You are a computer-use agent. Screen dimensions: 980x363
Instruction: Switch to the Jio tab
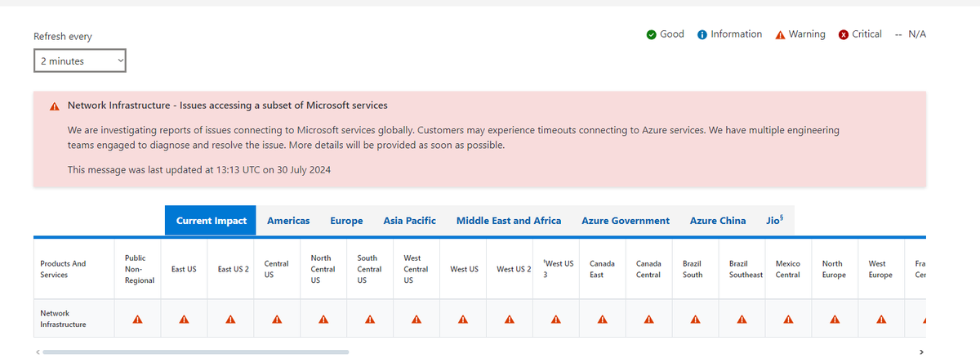tap(775, 221)
